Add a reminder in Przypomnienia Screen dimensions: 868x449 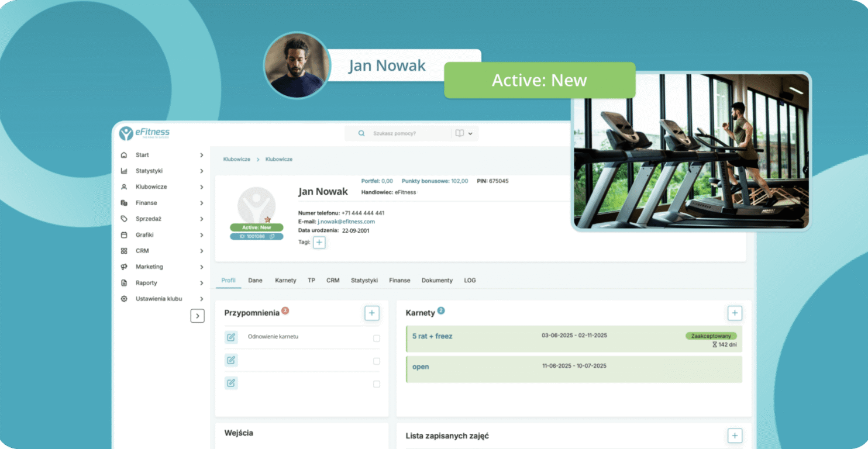[x=372, y=313]
